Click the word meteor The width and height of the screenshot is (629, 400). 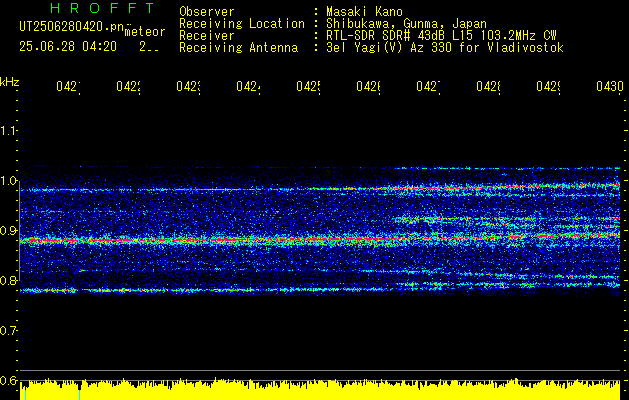coord(145,32)
